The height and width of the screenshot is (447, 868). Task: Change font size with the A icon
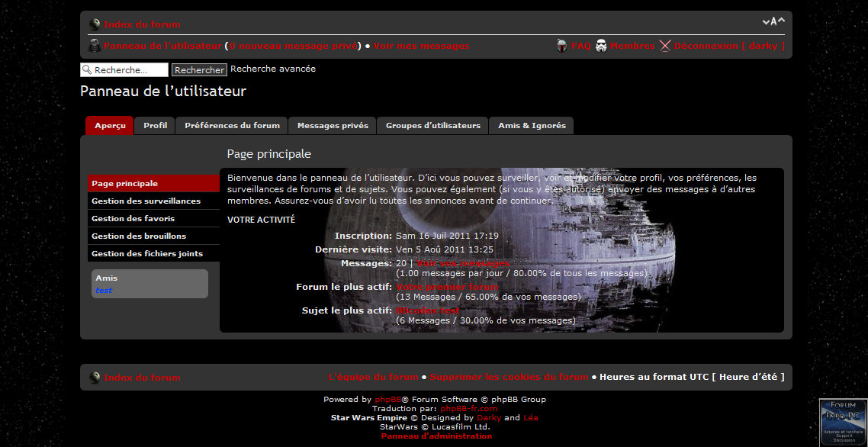coord(773,21)
